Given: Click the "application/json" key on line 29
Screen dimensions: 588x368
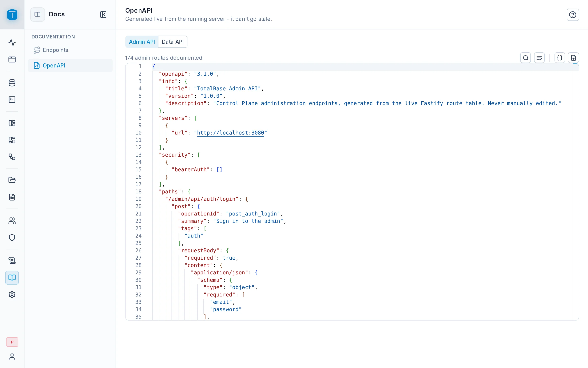Looking at the screenshot, I should tap(219, 273).
